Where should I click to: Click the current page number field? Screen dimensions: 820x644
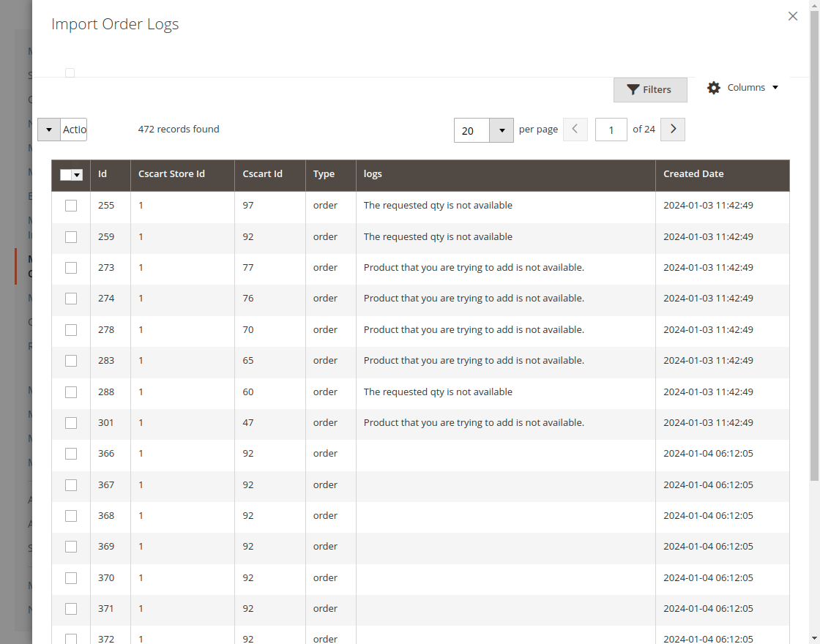(x=611, y=130)
